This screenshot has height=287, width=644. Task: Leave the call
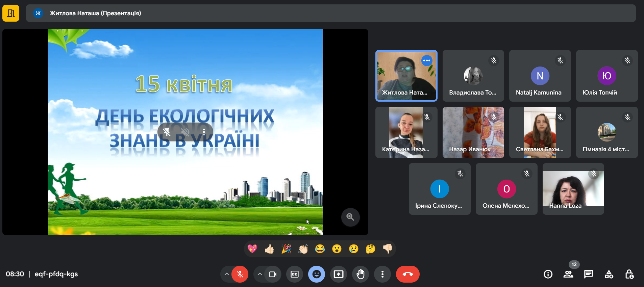pyautogui.click(x=407, y=274)
